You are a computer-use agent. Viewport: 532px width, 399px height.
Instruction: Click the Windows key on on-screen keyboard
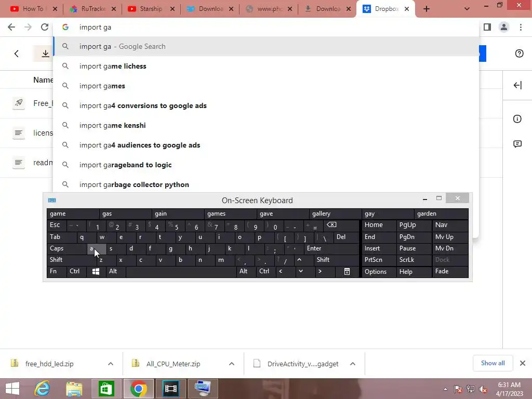coord(96,271)
